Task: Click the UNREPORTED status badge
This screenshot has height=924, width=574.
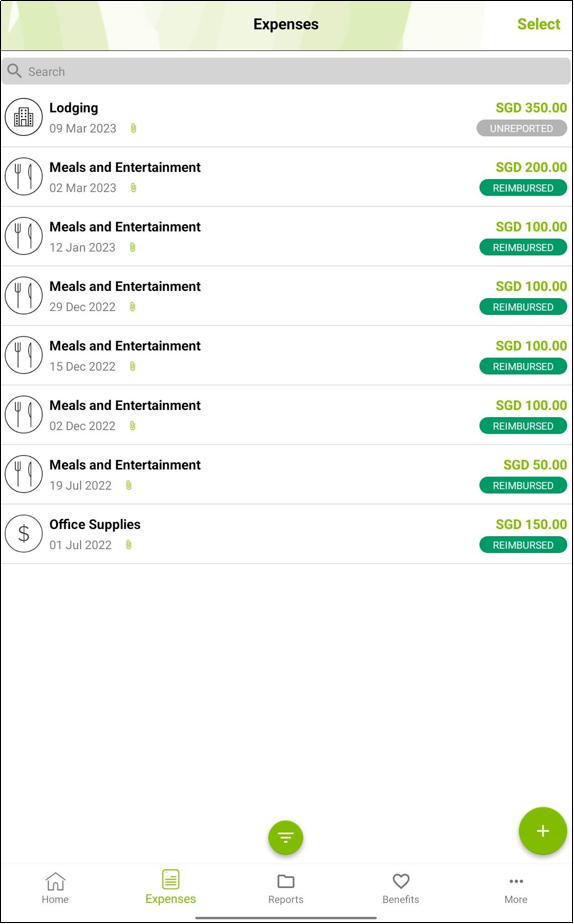Action: pos(522,128)
